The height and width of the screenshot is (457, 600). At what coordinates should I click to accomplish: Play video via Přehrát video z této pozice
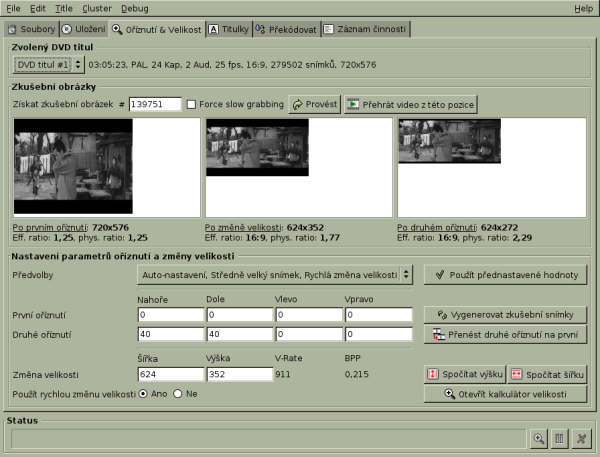(411, 104)
